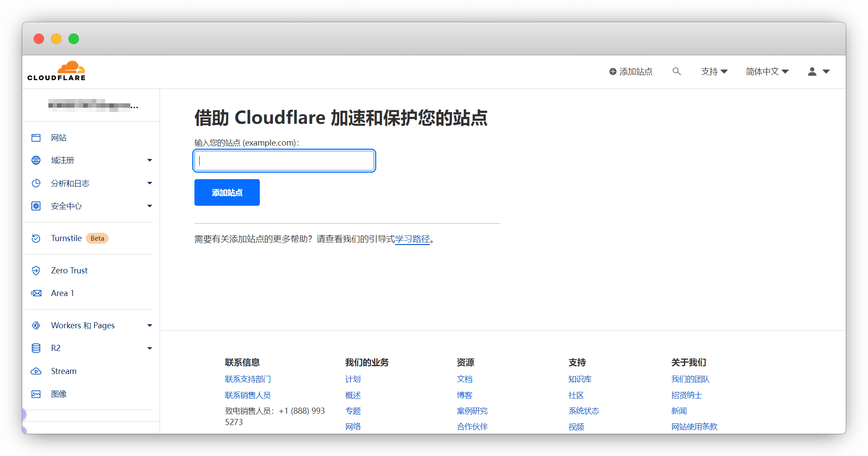Click the plus icon beside 添加站点 in header
868x456 pixels.
[613, 71]
